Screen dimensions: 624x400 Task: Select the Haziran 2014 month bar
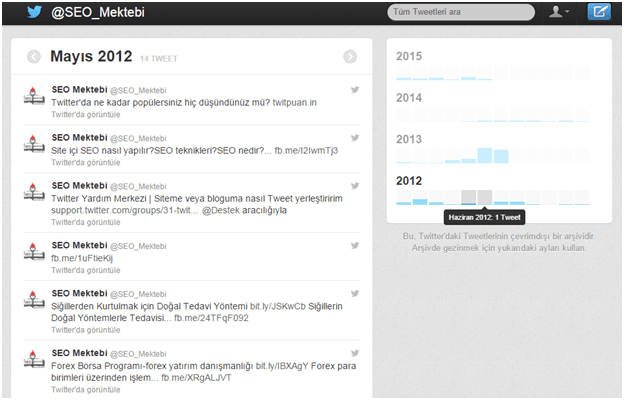click(x=485, y=114)
